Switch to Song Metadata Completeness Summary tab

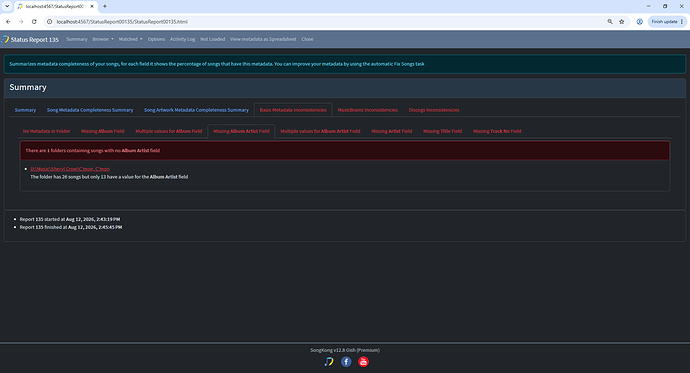click(90, 110)
